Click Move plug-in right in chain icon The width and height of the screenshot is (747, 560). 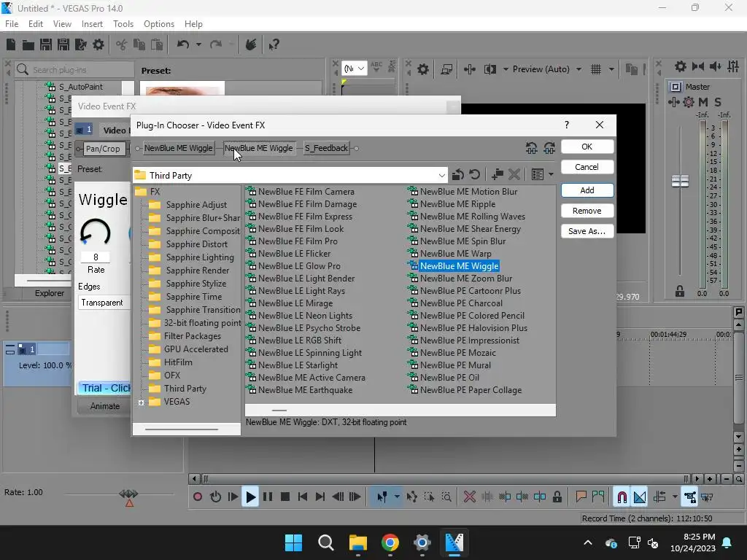click(549, 148)
